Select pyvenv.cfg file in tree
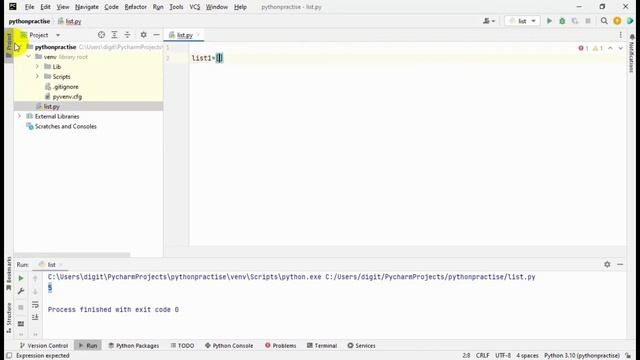The width and height of the screenshot is (640, 360). (x=67, y=97)
